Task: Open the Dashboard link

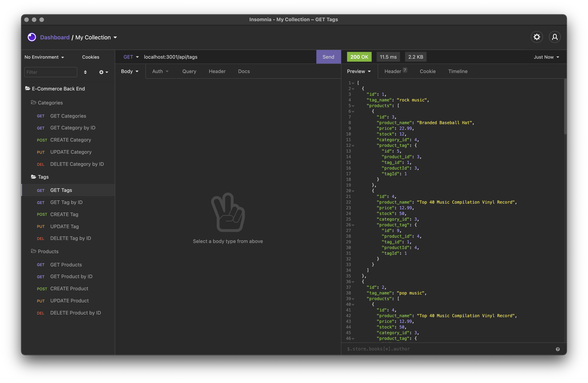Action: [x=55, y=37]
